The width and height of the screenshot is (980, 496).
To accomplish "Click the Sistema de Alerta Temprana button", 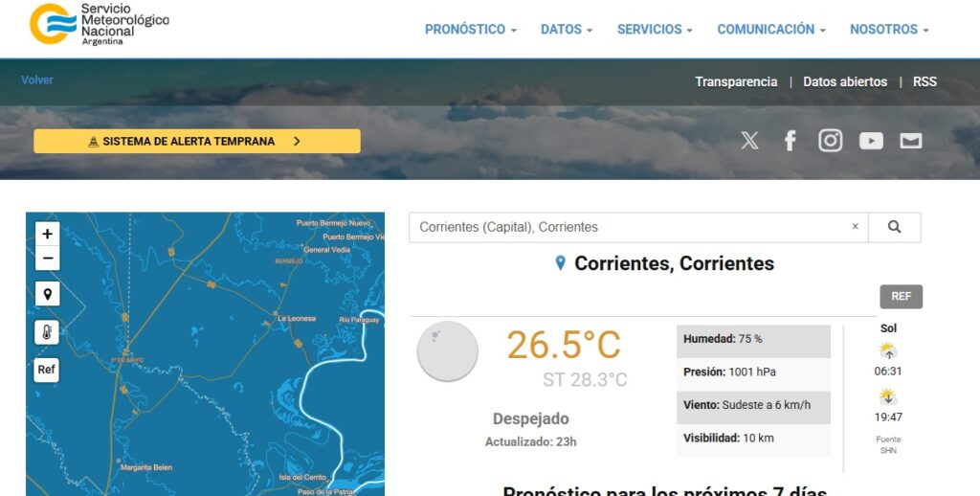I will tap(197, 141).
